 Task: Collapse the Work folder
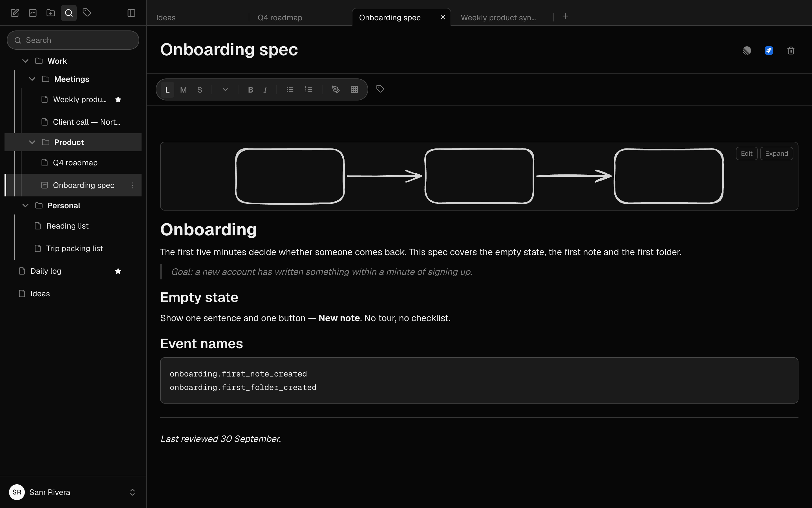click(25, 61)
